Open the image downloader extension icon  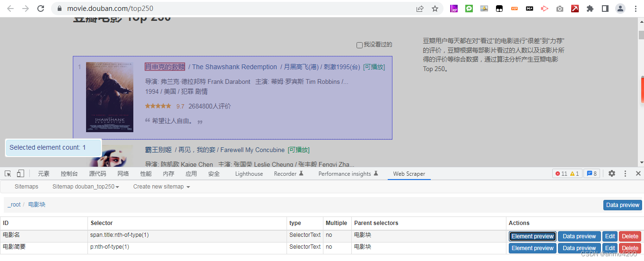tap(484, 9)
